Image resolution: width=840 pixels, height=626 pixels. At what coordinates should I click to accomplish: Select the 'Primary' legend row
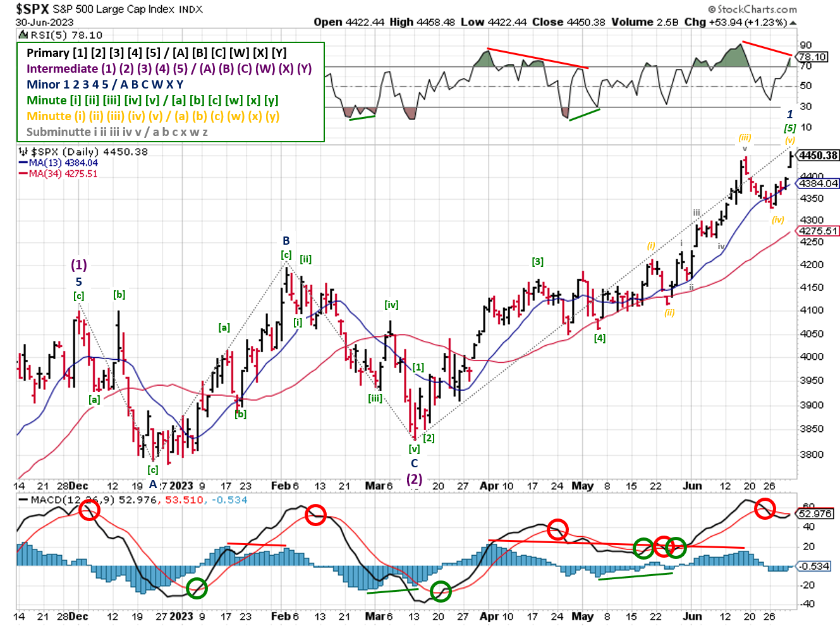pyautogui.click(x=157, y=52)
